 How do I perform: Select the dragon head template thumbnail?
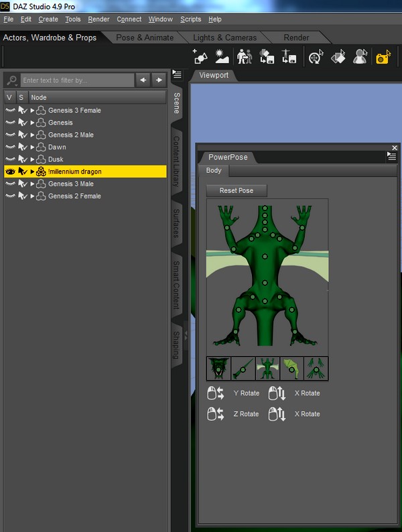[219, 368]
